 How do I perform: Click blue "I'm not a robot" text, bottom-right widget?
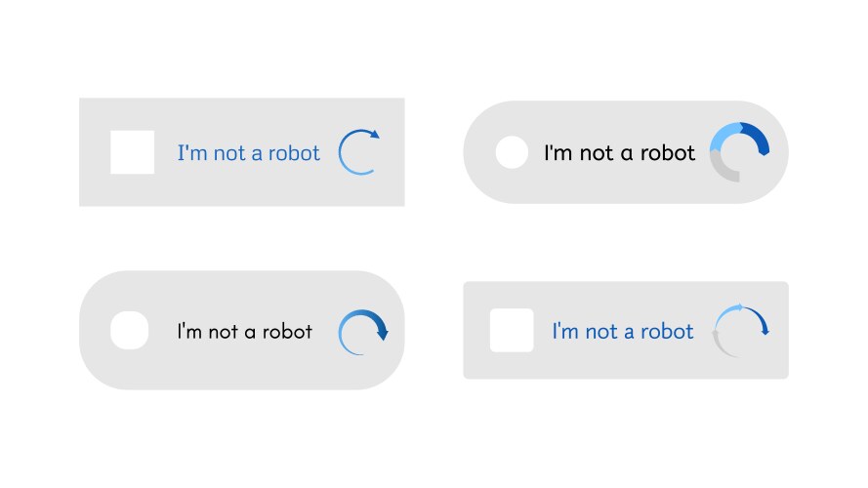point(622,332)
